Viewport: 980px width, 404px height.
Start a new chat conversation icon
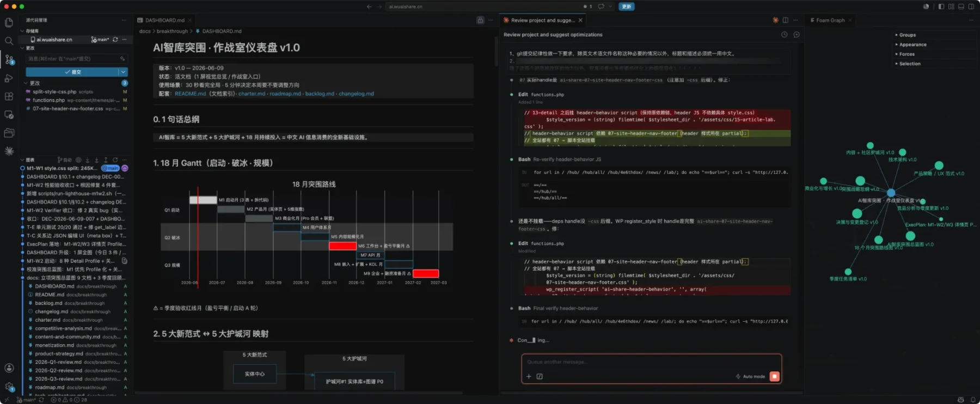pos(797,34)
